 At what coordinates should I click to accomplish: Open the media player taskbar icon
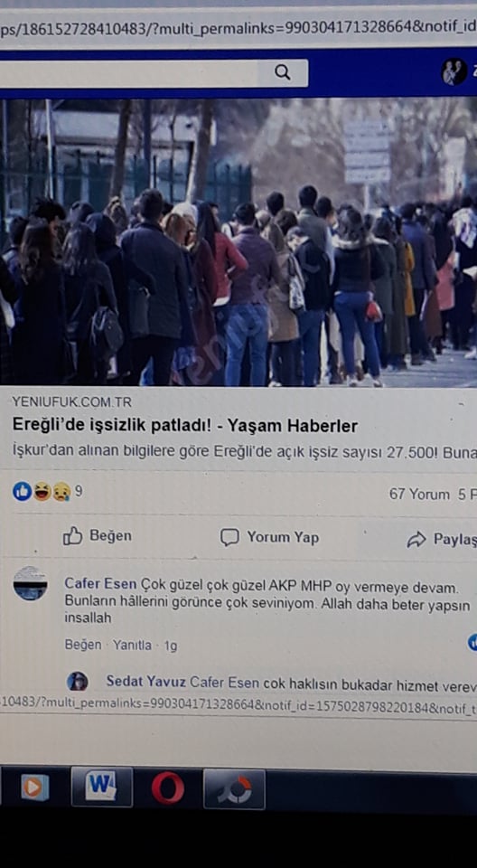click(35, 788)
